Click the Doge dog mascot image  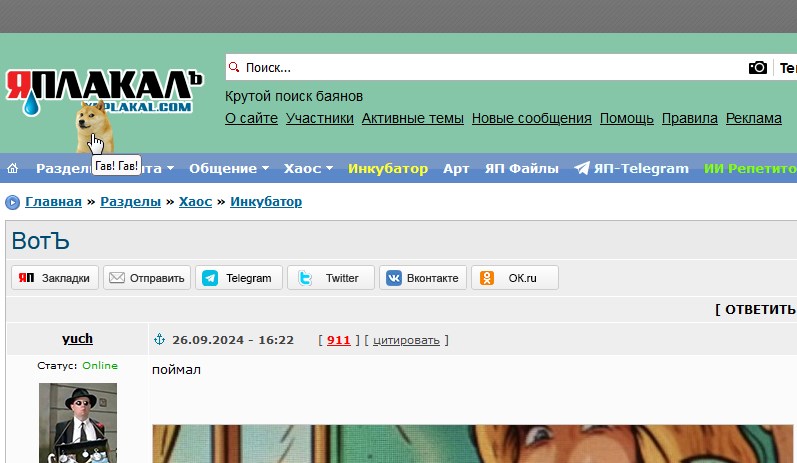point(94,127)
